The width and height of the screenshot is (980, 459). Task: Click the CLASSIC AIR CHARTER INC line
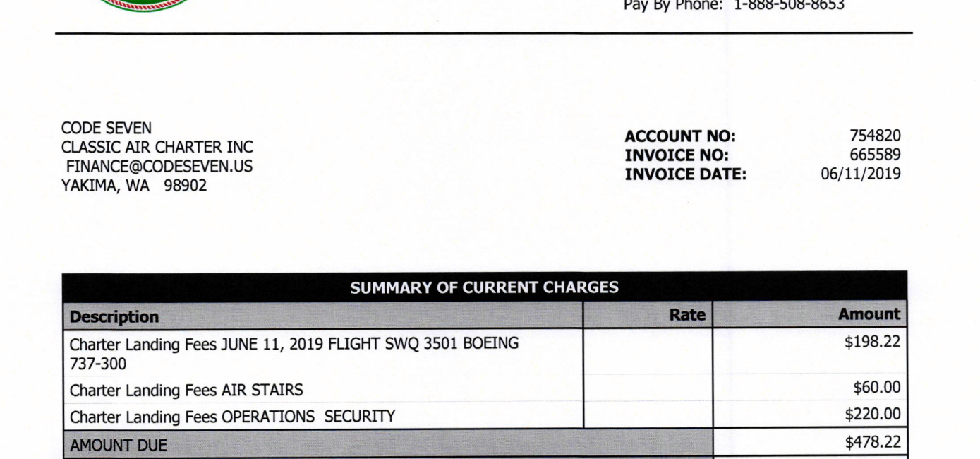(x=157, y=148)
